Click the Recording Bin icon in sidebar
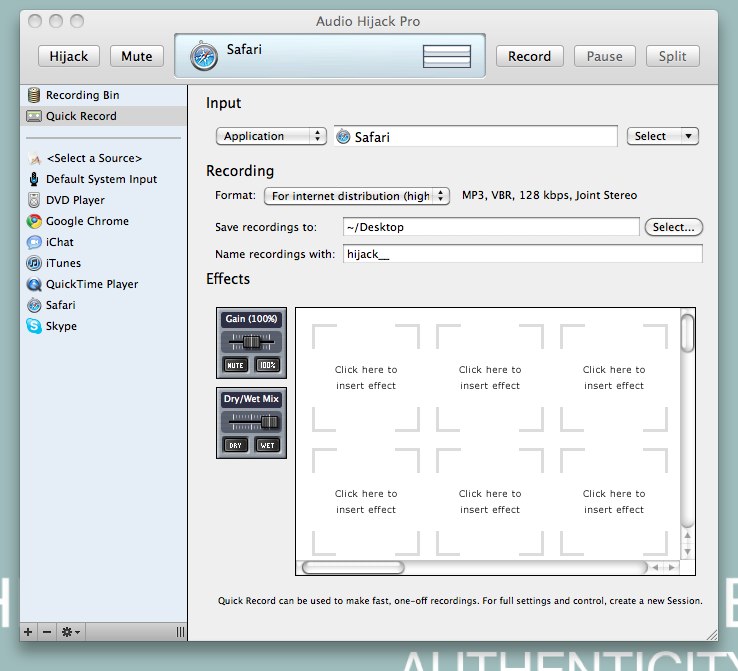 pyautogui.click(x=34, y=95)
